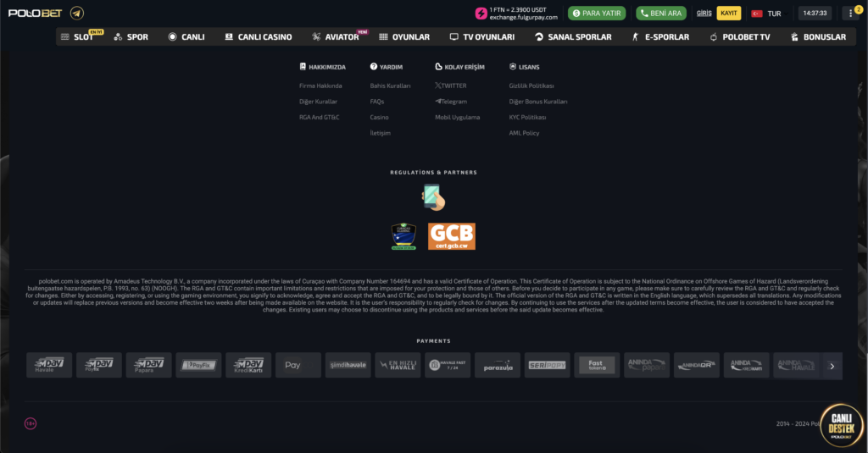Open the Curaçao eGaming validation seal
868x453 pixels.
point(403,236)
